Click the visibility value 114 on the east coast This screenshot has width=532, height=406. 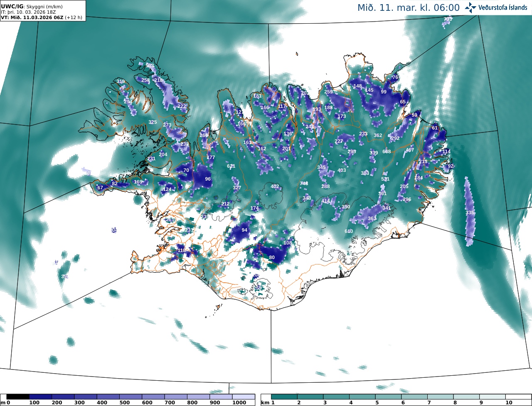coord(446,152)
